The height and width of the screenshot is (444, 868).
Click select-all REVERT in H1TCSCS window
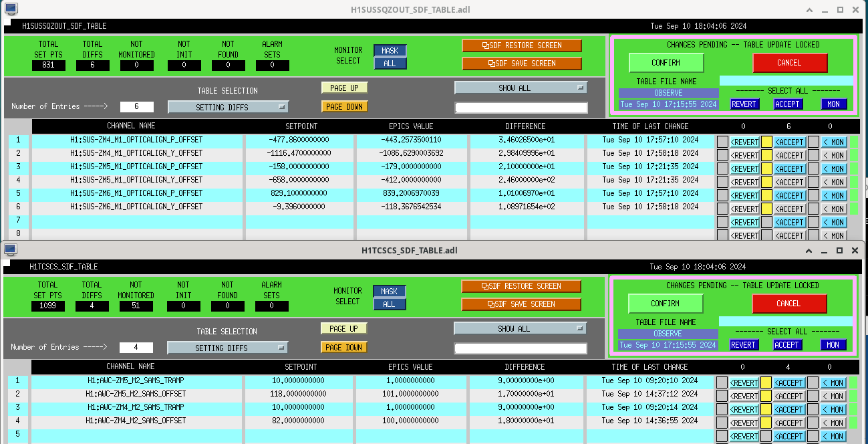(x=744, y=345)
